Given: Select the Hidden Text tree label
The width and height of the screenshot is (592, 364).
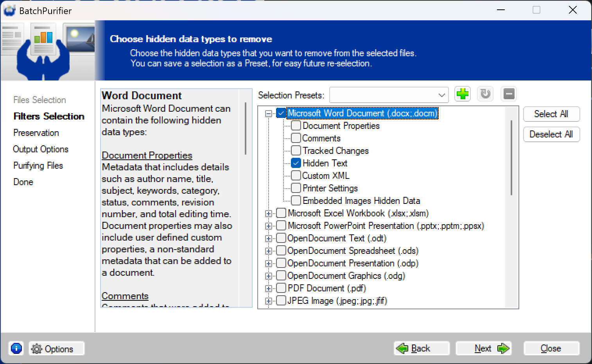Looking at the screenshot, I should (325, 163).
